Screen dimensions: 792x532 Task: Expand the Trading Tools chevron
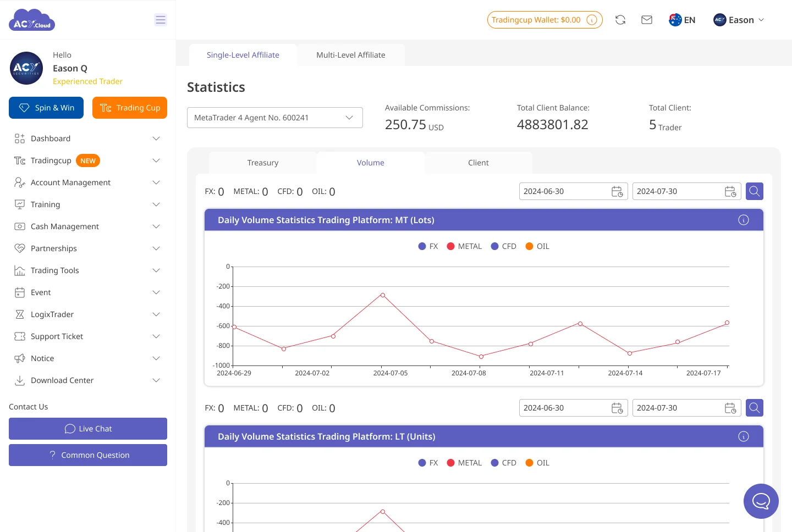click(x=156, y=270)
